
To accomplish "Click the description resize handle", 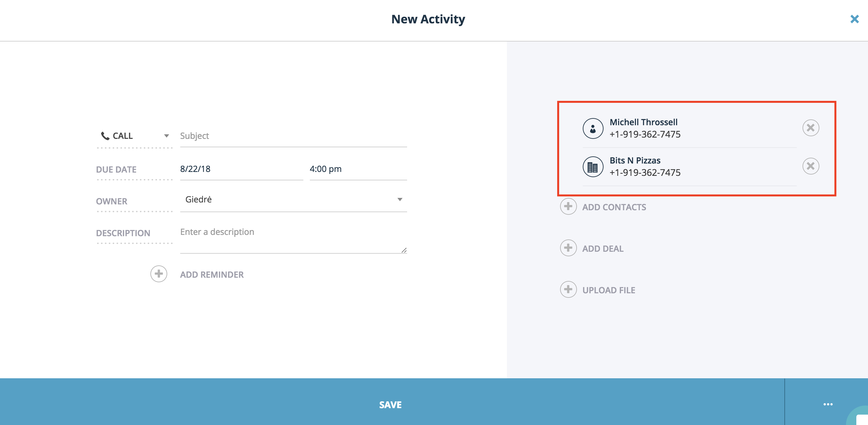I will point(404,250).
